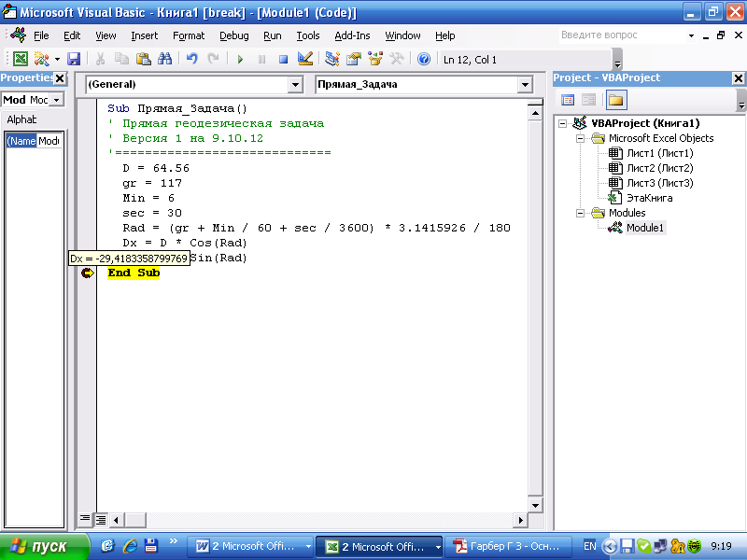
Task: Click the Break pause button
Action: 261,59
